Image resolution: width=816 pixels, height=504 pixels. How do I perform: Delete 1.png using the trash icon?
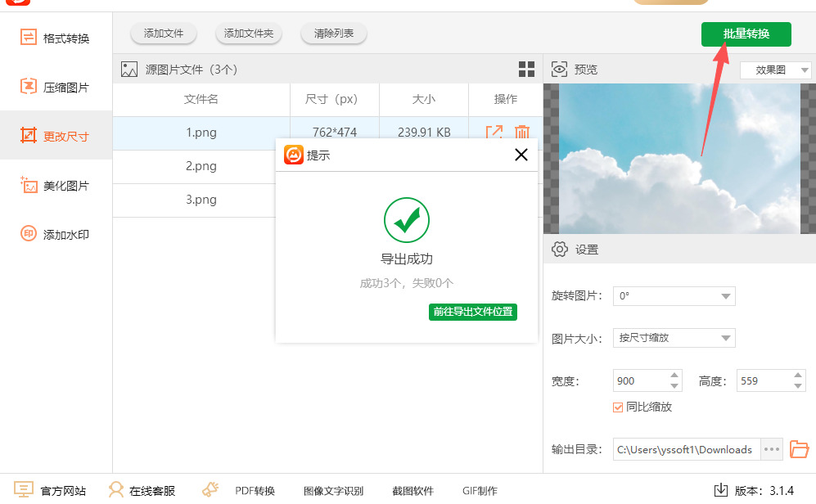click(x=521, y=133)
